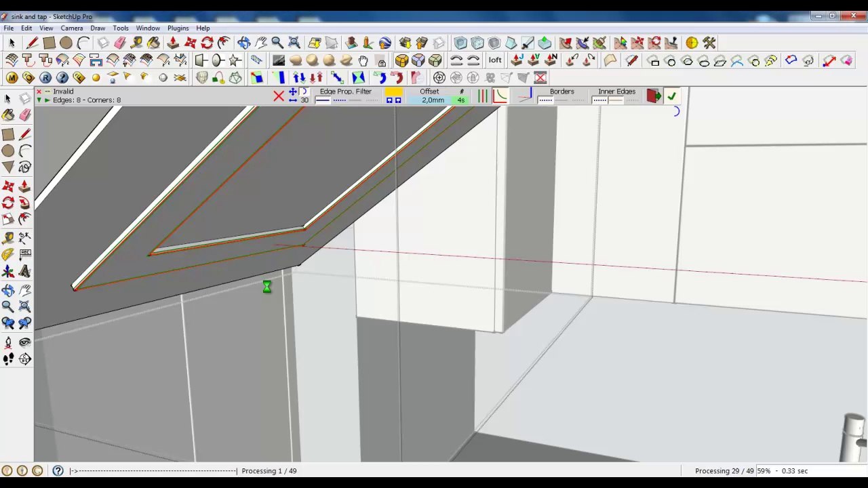Select the Polygon tool in left toolbar
This screenshot has width=868, height=488.
pos(8,167)
